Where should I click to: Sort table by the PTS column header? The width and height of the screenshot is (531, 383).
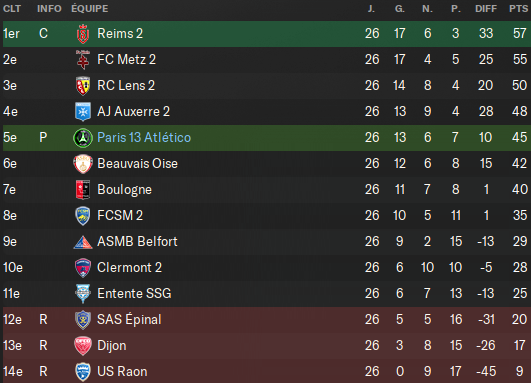pyautogui.click(x=518, y=8)
